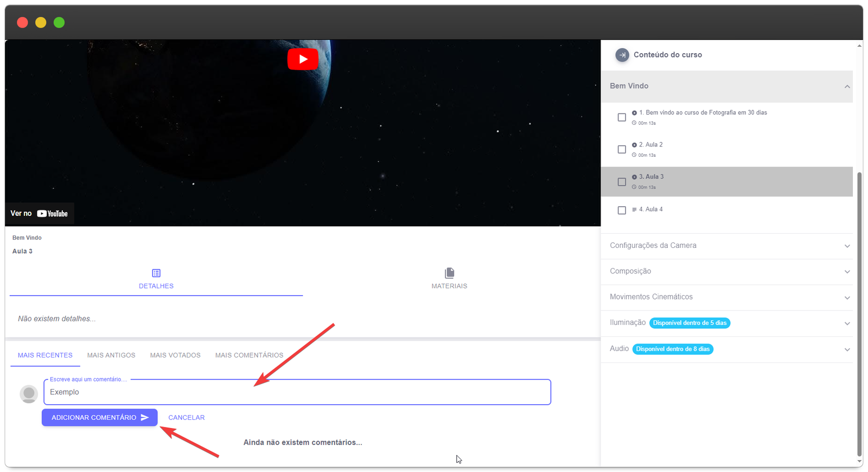Click the Cancelar link
The height and width of the screenshot is (472, 868).
[186, 418]
